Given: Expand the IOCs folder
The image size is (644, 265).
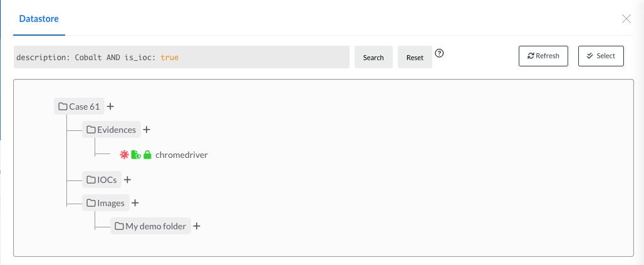Looking at the screenshot, I should (101, 180).
